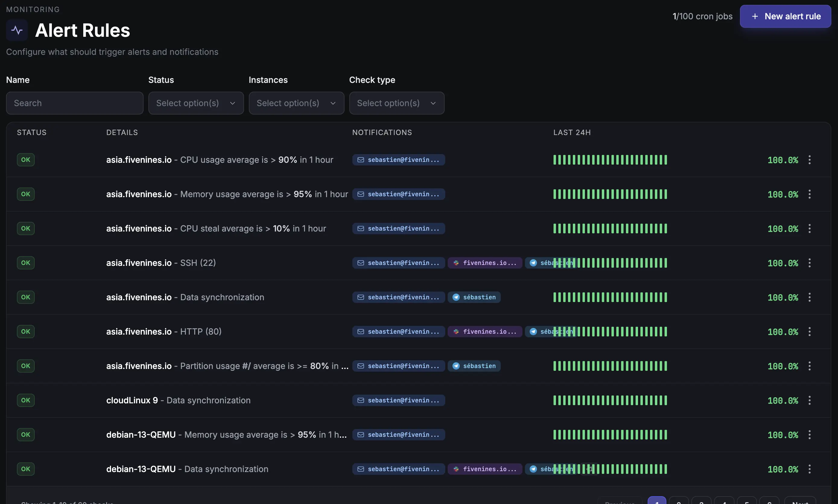Viewport: 838px width, 504px height.
Task: Click the Telegram sébastien badge on Data synchronization row
Action: [x=475, y=297]
